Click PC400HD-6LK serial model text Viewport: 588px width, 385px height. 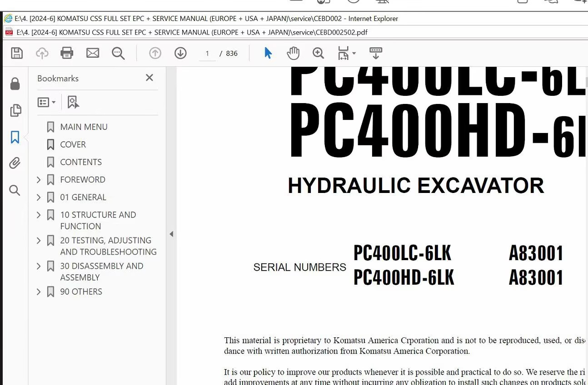point(404,278)
